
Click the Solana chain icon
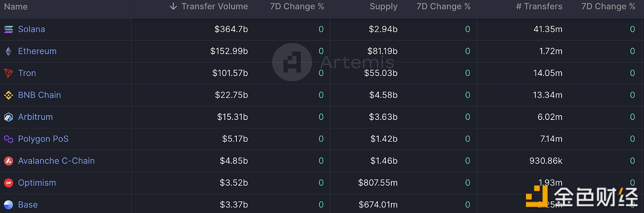coord(8,29)
